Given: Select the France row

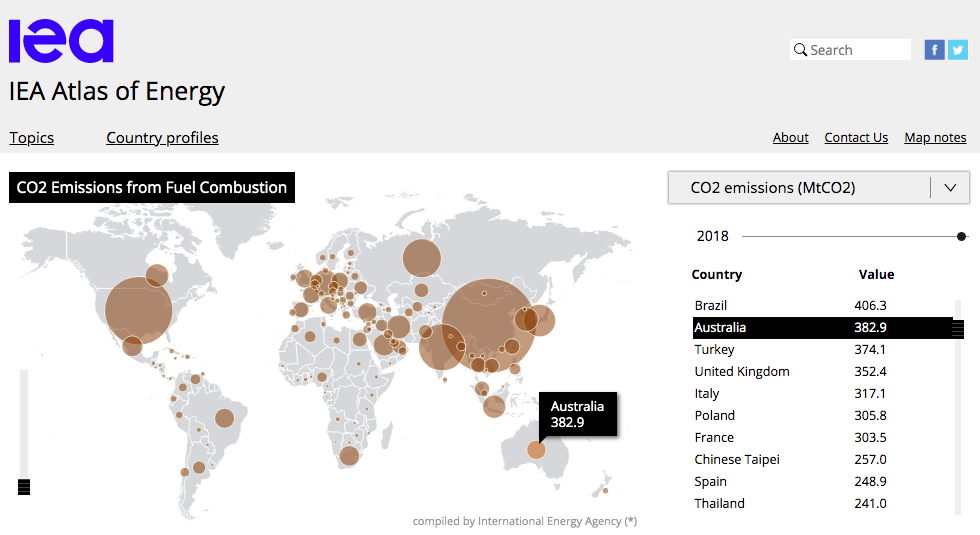Looking at the screenshot, I should pyautogui.click(x=822, y=438).
